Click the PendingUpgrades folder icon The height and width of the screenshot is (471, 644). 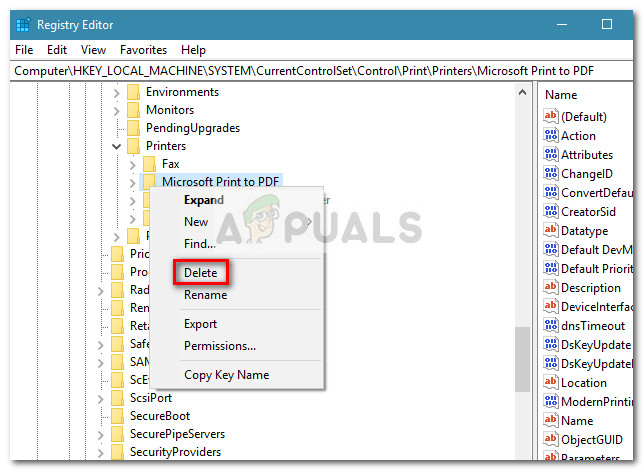(x=133, y=128)
